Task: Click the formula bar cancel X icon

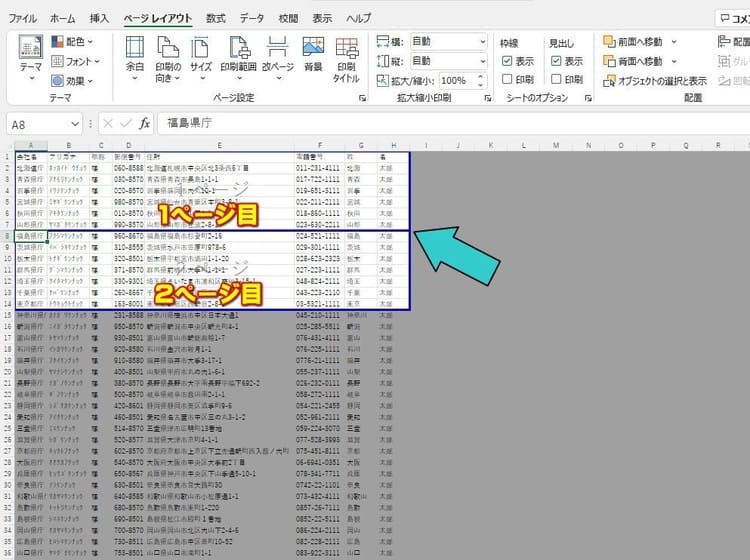Action: coord(108,124)
